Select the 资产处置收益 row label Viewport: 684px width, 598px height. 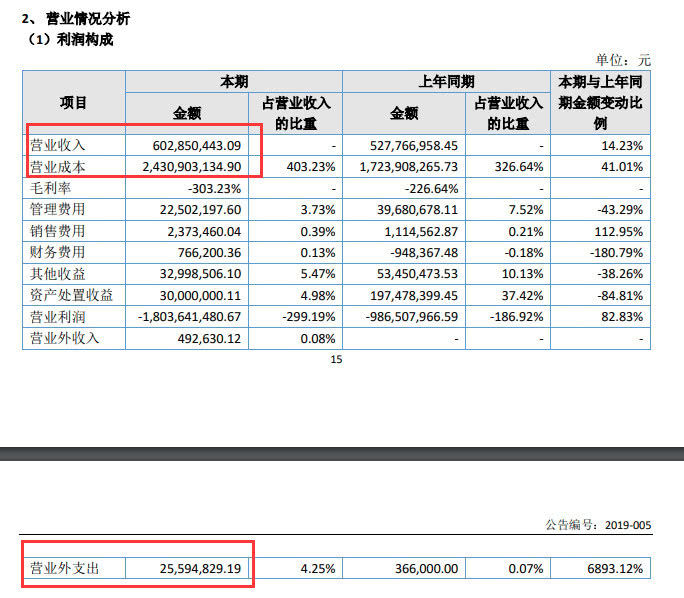click(71, 295)
